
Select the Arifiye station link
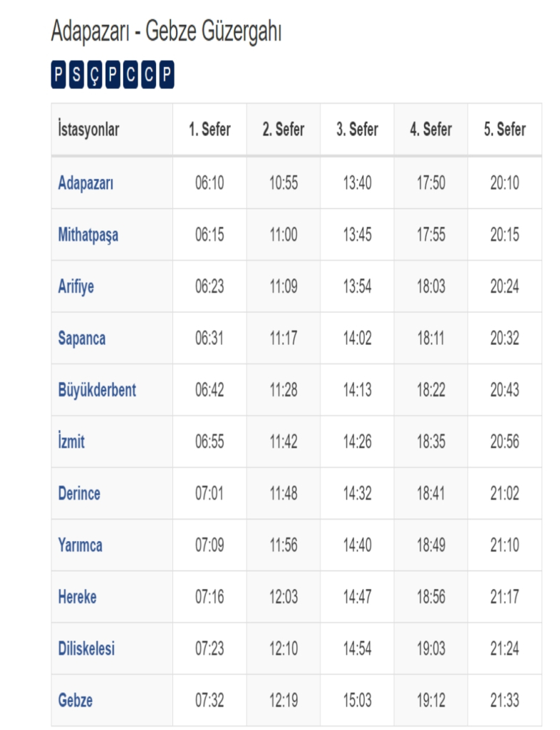[76, 287]
